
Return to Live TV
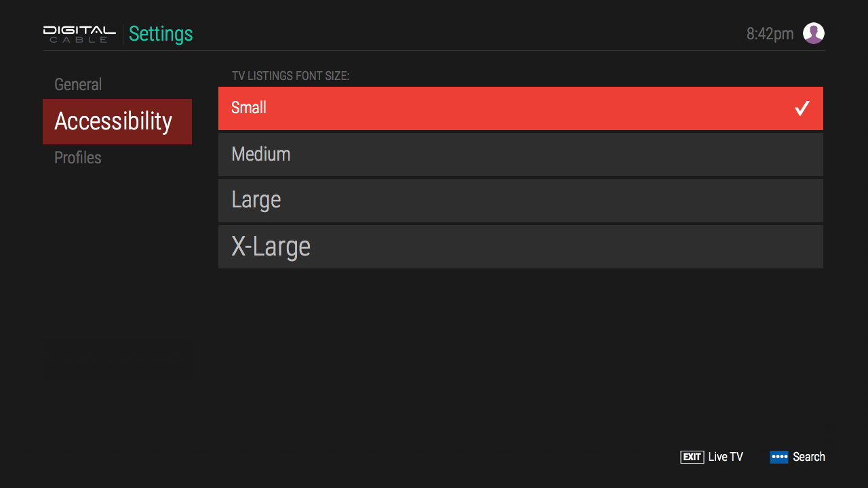coord(725,457)
